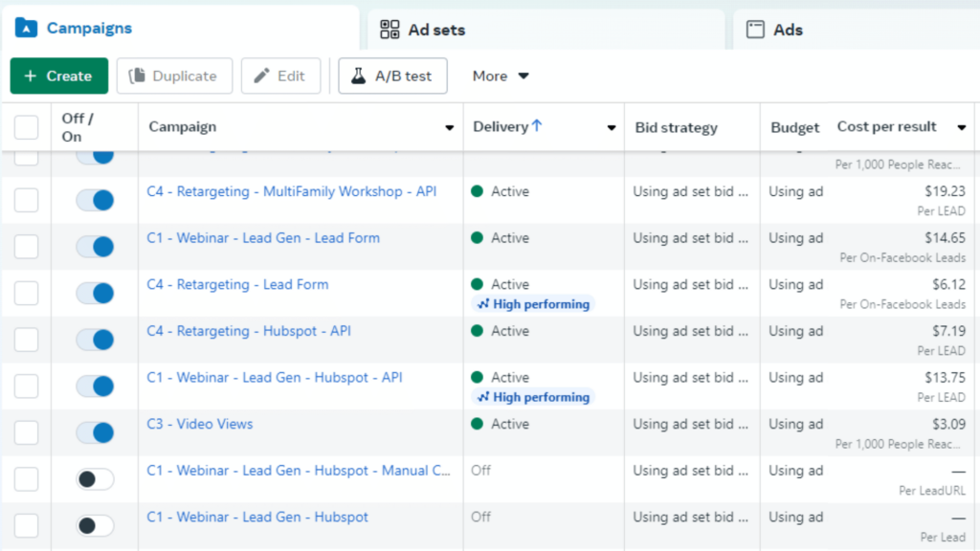Check the select-all campaigns checkbox in header
Screen dimensions: 980x551
coord(27,127)
